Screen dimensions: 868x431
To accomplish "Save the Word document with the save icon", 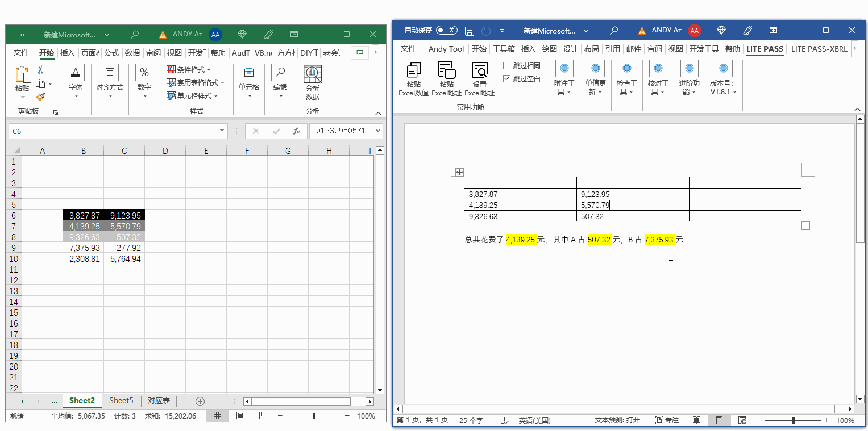I will (x=470, y=31).
